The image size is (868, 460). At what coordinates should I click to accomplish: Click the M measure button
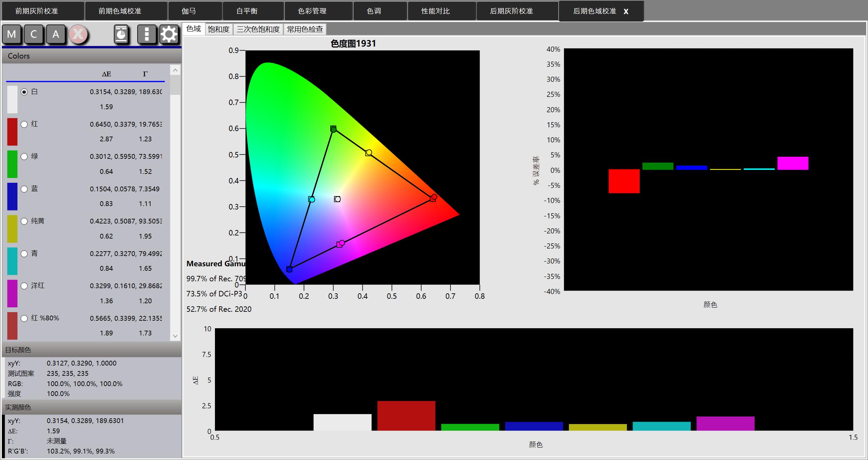click(x=12, y=34)
